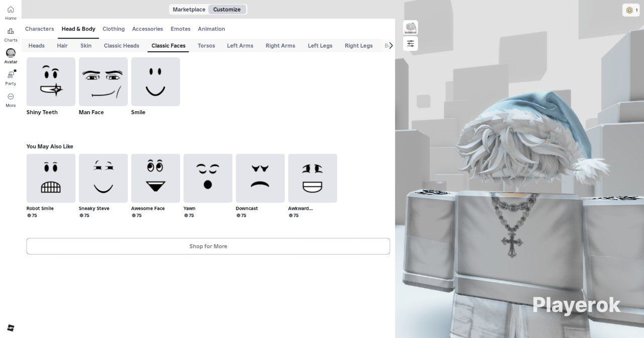Screen dimensions: 644x338
Task: Show more body categories with the right chevron
Action: click(391, 45)
